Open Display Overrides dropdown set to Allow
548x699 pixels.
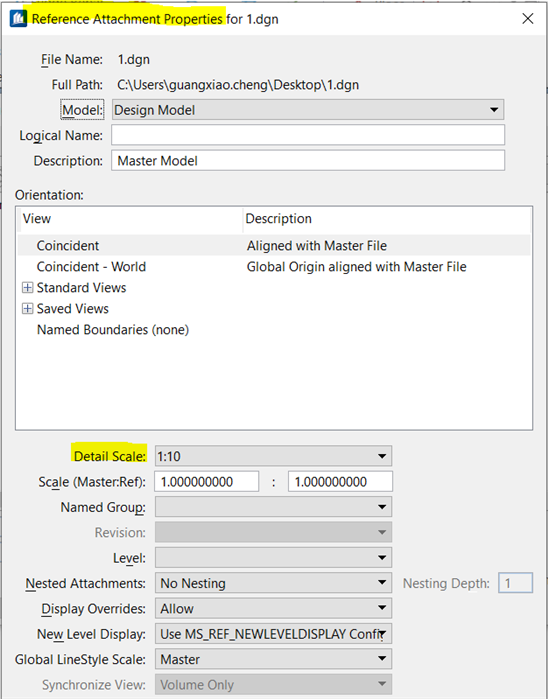273,609
